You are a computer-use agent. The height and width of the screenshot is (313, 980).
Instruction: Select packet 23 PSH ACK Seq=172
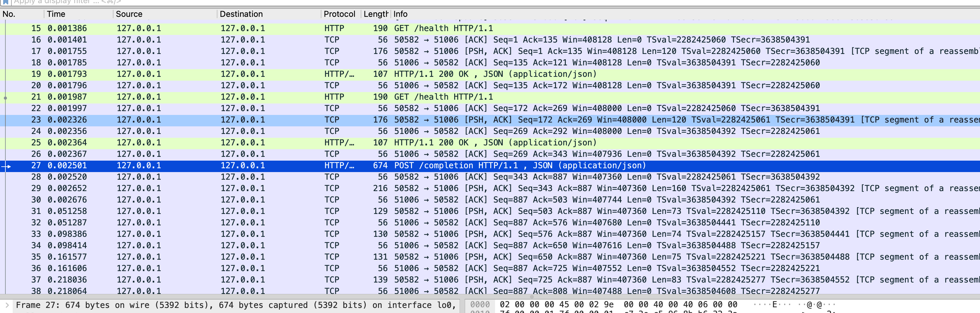490,120
